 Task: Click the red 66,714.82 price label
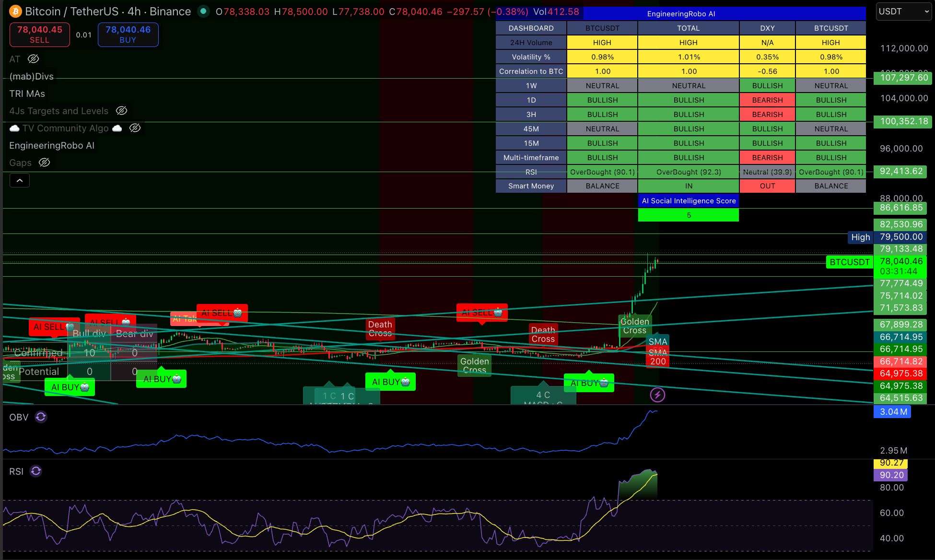pyautogui.click(x=900, y=362)
